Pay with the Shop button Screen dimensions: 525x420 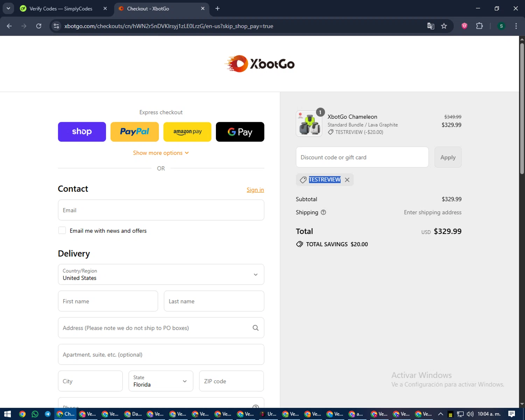click(x=82, y=132)
